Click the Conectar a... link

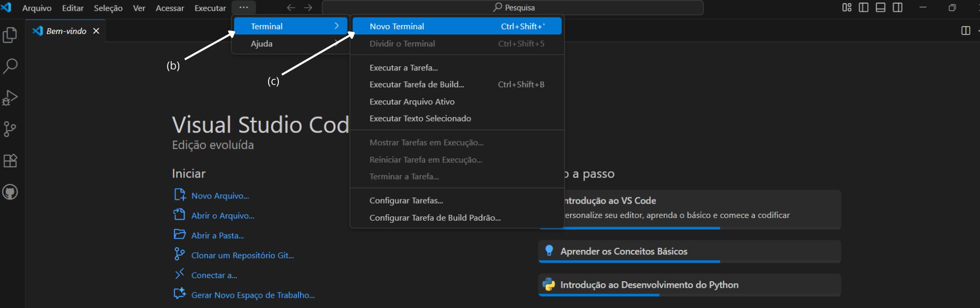pyautogui.click(x=214, y=276)
